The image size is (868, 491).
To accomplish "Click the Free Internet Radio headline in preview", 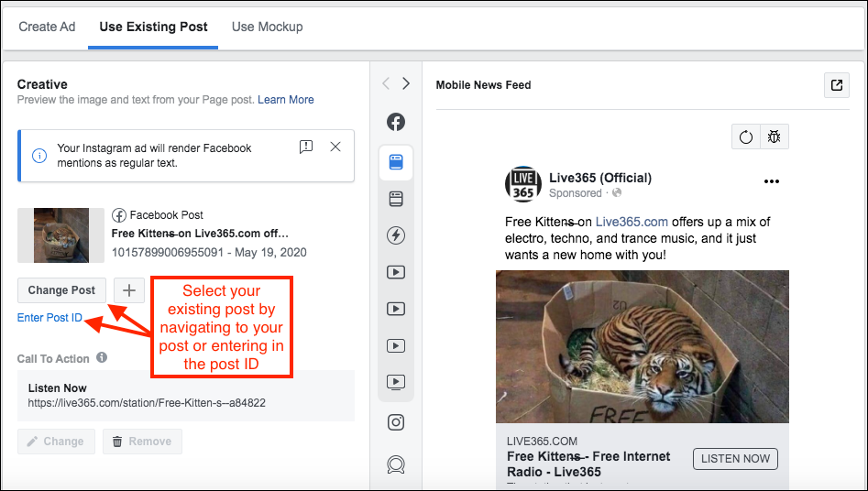I will point(588,464).
